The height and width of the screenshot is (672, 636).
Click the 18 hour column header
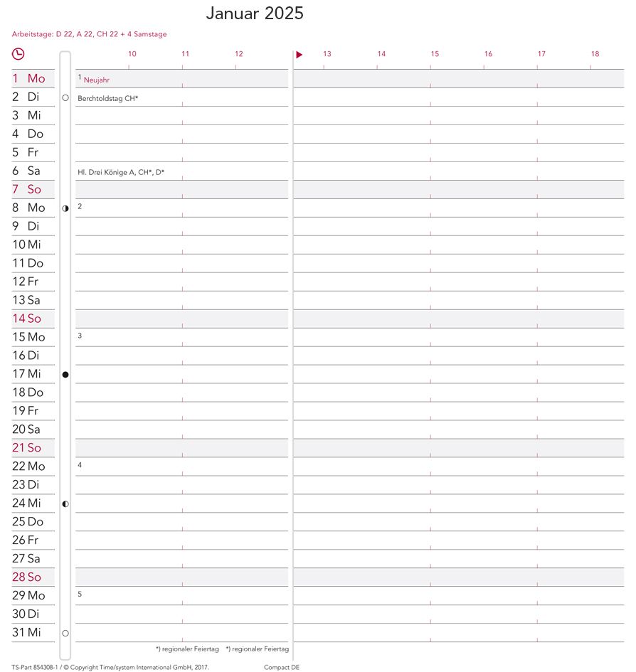[x=595, y=53]
